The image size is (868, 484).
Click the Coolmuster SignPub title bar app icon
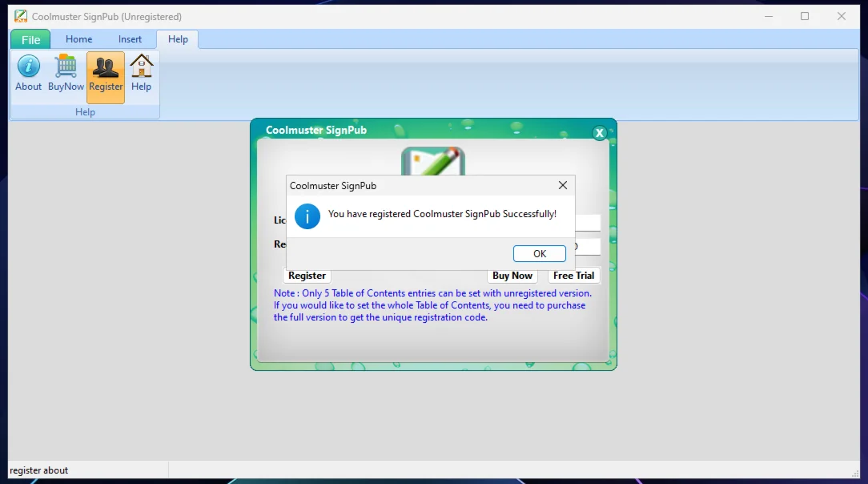21,17
